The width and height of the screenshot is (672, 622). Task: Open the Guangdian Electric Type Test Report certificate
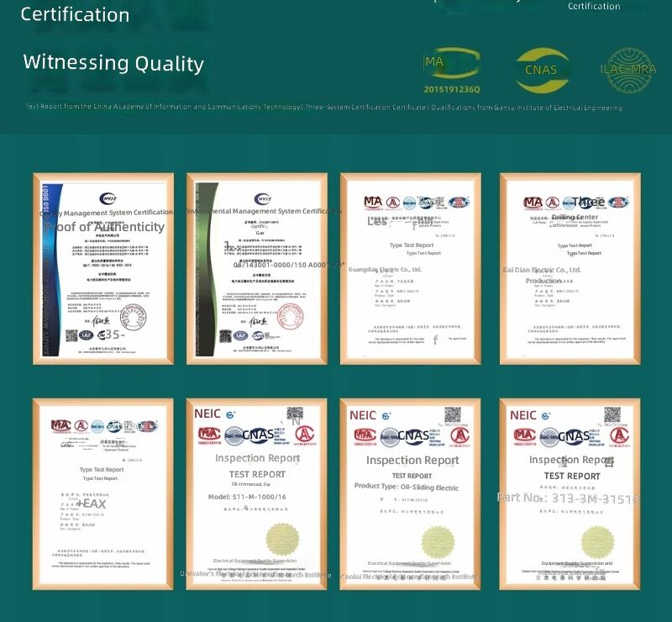click(x=411, y=269)
